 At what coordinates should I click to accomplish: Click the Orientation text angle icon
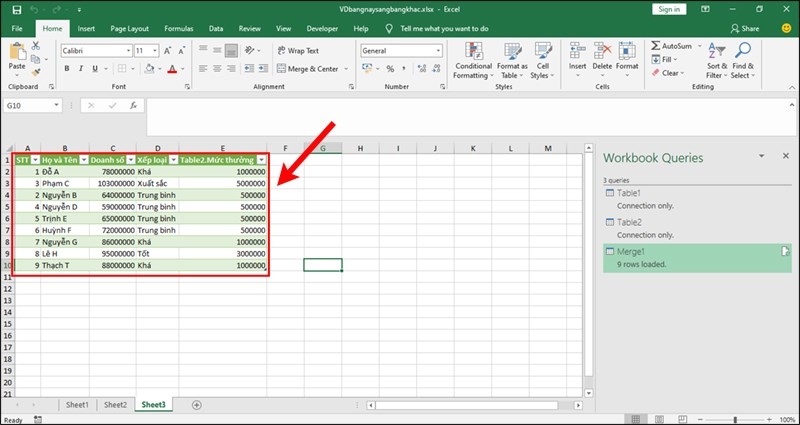point(249,50)
